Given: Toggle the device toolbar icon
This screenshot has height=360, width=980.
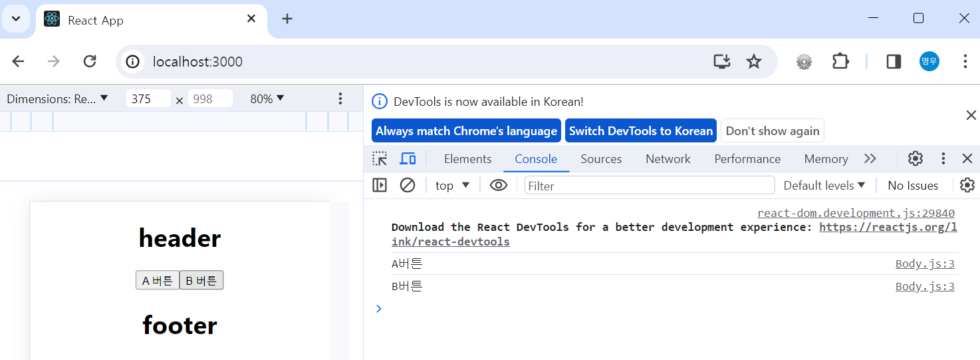Looking at the screenshot, I should click(x=408, y=158).
